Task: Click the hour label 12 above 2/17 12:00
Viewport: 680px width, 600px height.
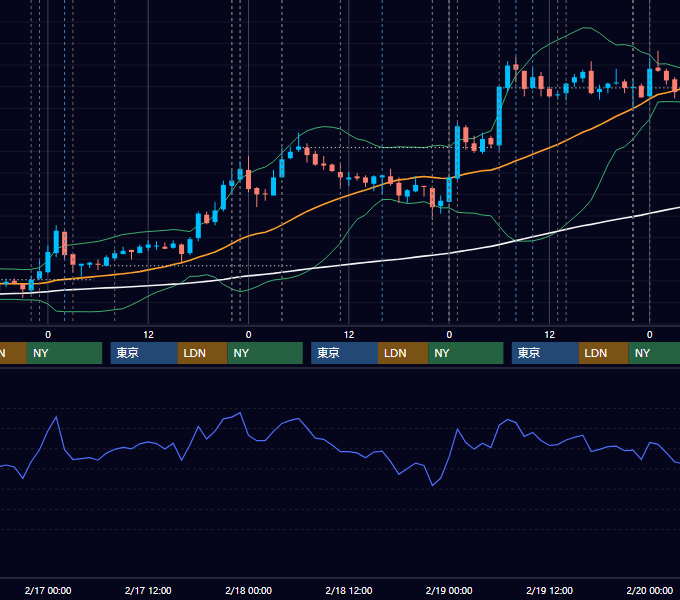Action: [148, 335]
